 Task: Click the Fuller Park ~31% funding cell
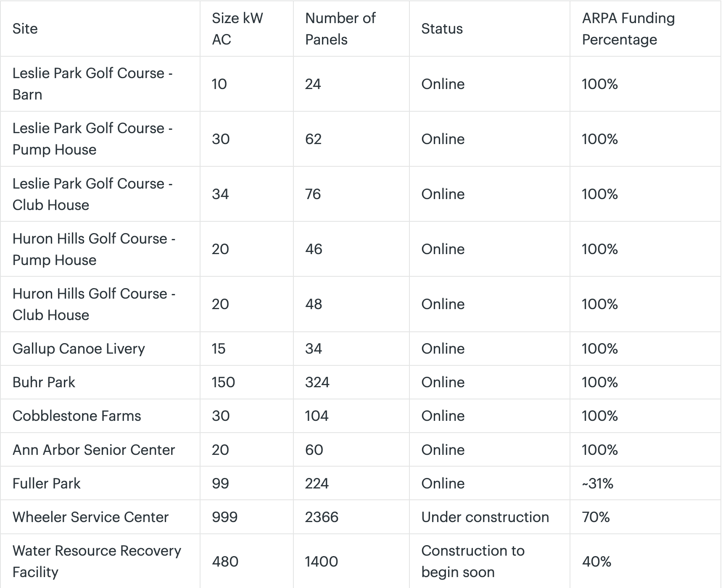646,483
